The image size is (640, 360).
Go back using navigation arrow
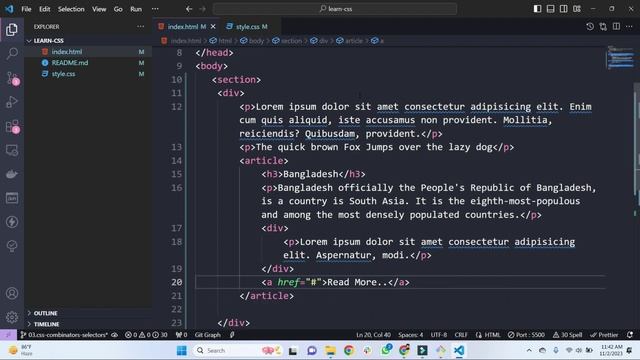coord(189,9)
